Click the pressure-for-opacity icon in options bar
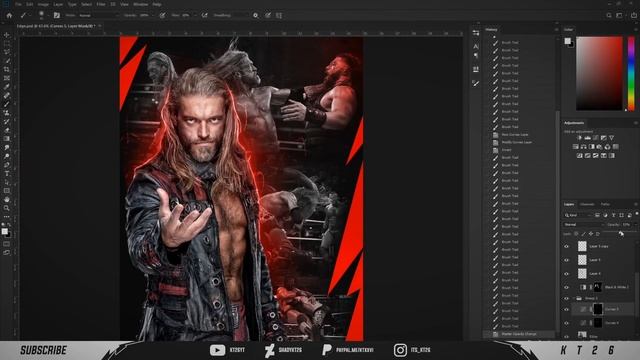Image resolution: width=640 pixels, height=360 pixels. click(162, 16)
